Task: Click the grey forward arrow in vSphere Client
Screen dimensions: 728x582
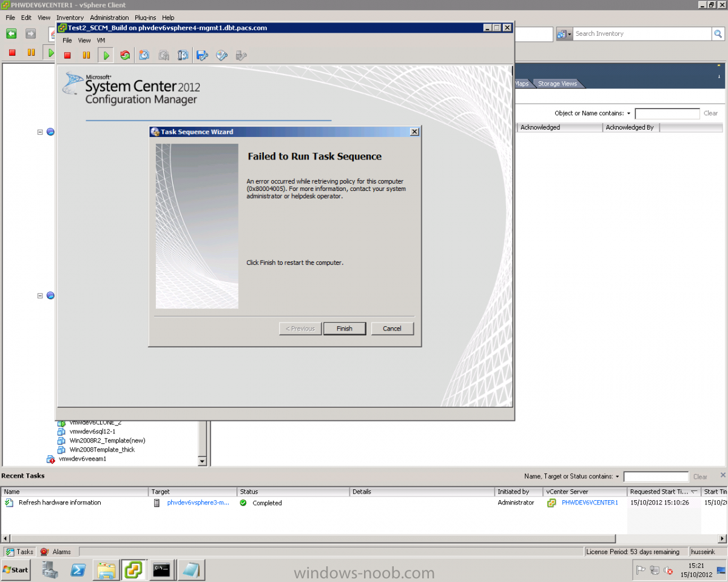Action: pos(30,34)
